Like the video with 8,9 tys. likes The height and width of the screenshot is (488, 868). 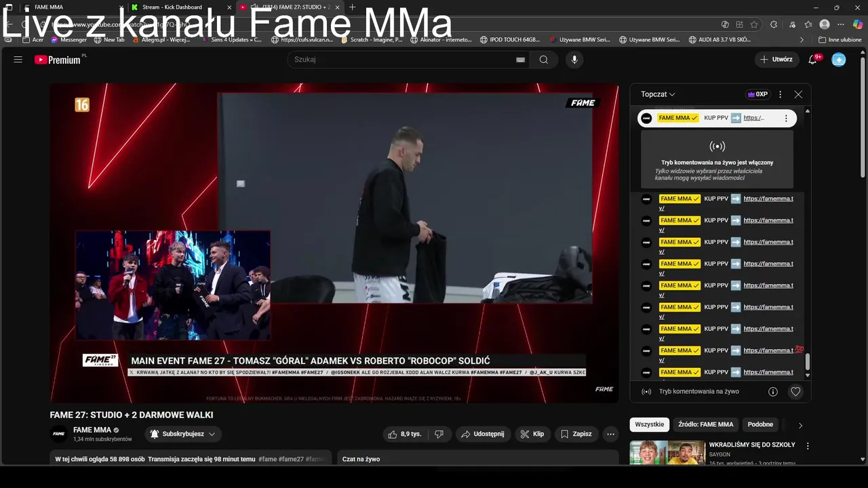click(405, 434)
